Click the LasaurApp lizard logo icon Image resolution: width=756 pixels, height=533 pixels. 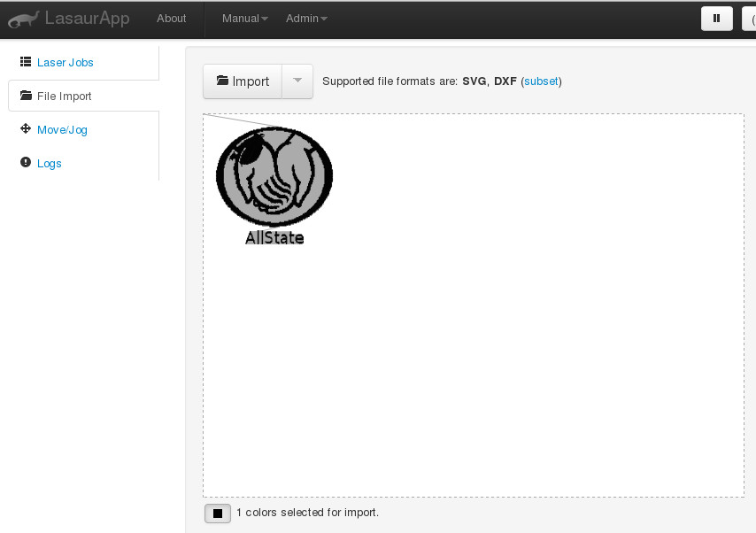23,19
